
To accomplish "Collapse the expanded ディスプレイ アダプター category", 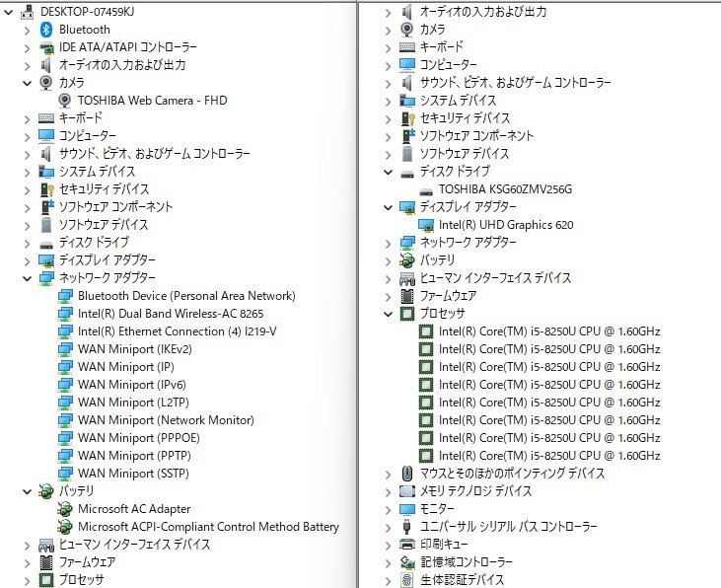I will (x=388, y=207).
